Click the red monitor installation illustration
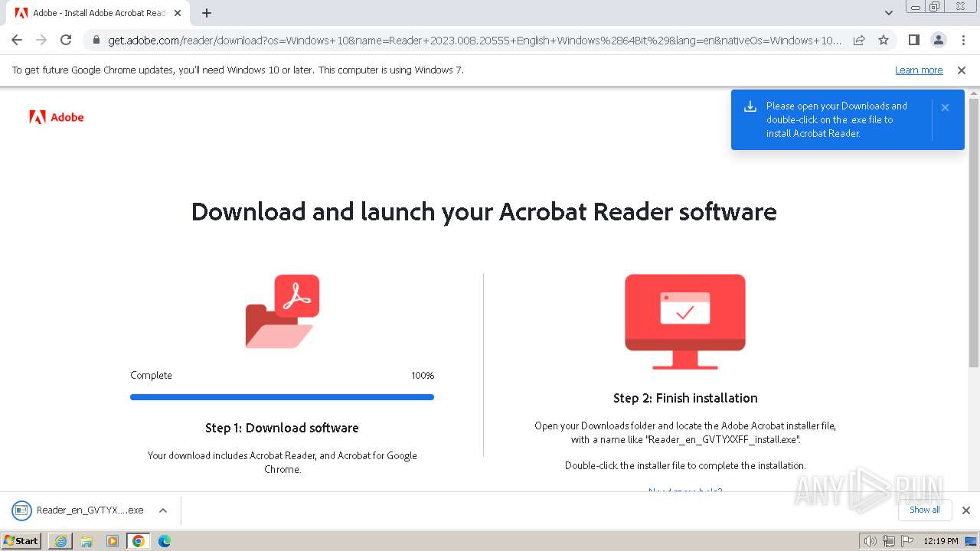 click(x=685, y=321)
